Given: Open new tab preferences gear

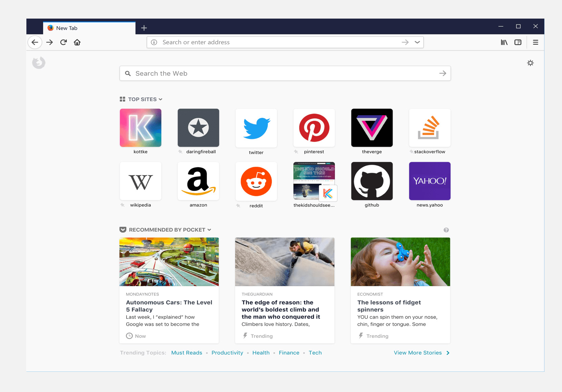Looking at the screenshot, I should 530,63.
